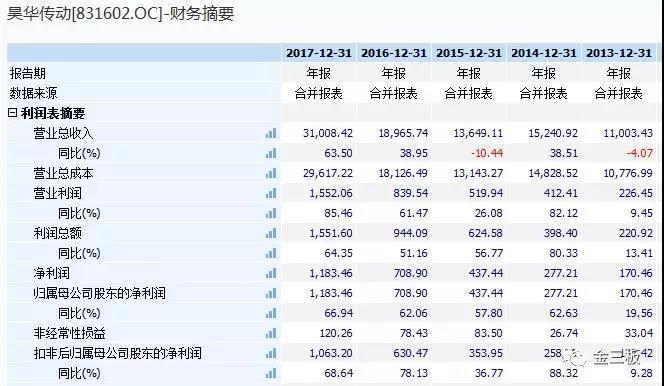Click 年报 under the 2017-12-31 column
This screenshot has width=664, height=386.
pos(318,73)
